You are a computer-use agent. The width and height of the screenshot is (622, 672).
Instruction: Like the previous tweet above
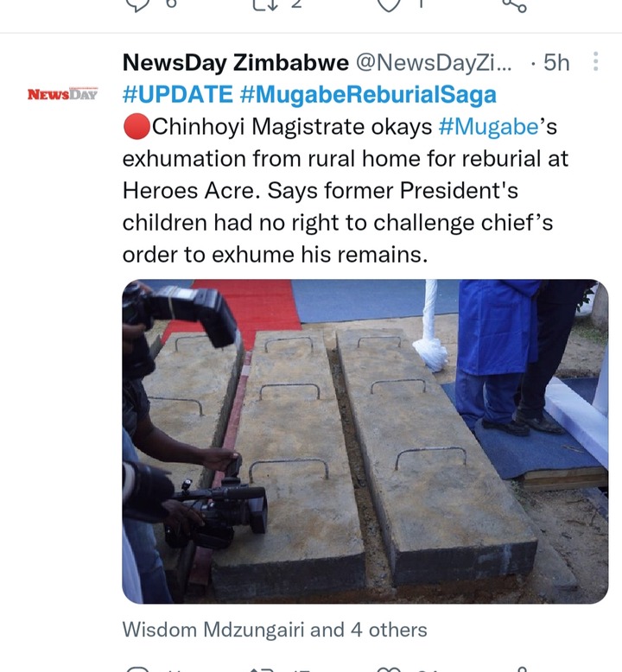[x=389, y=4]
